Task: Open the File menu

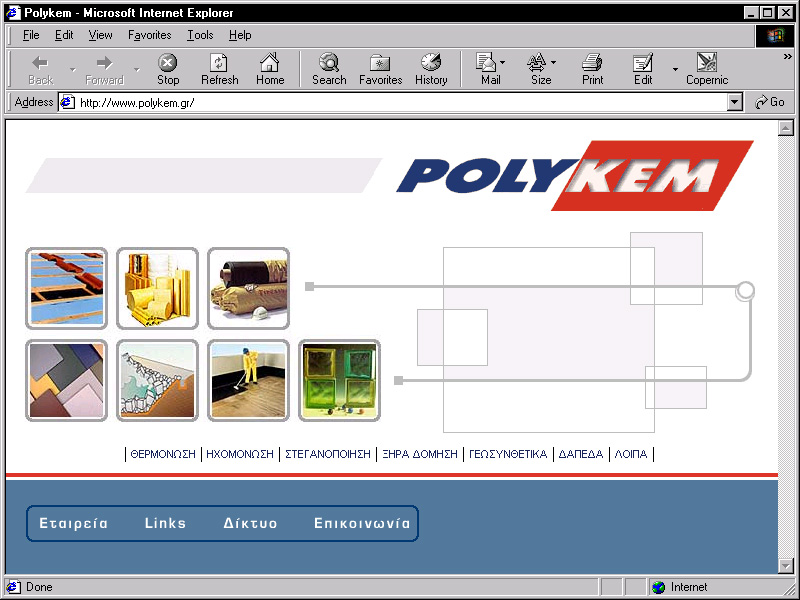Action: [31, 35]
